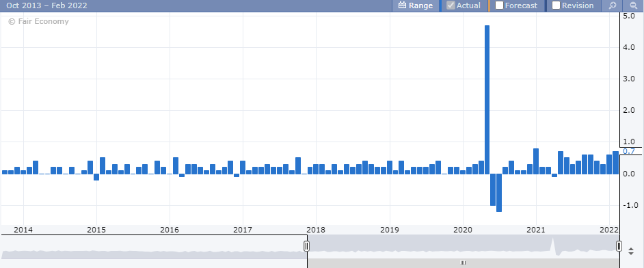Click the lowest negative bar in 2020
The width and height of the screenshot is (644, 268).
(499, 193)
